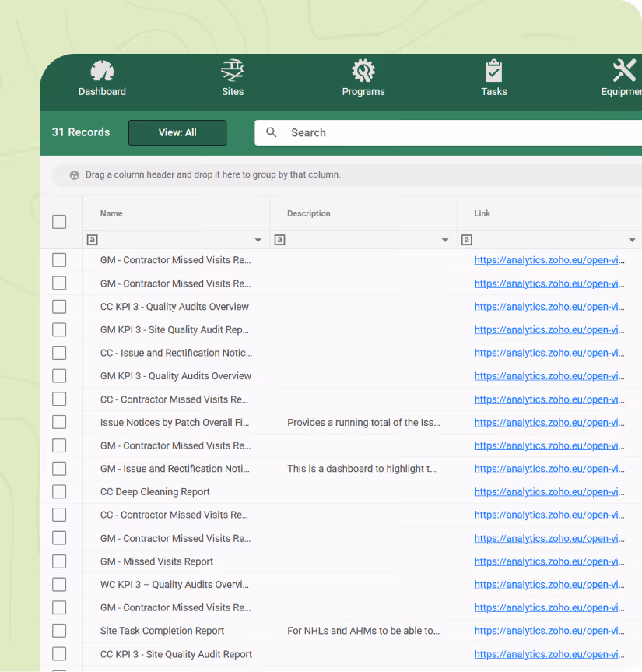The height and width of the screenshot is (672, 642).
Task: Tick checkbox for GM - Issue and Rectification Noti…
Action: (x=59, y=469)
